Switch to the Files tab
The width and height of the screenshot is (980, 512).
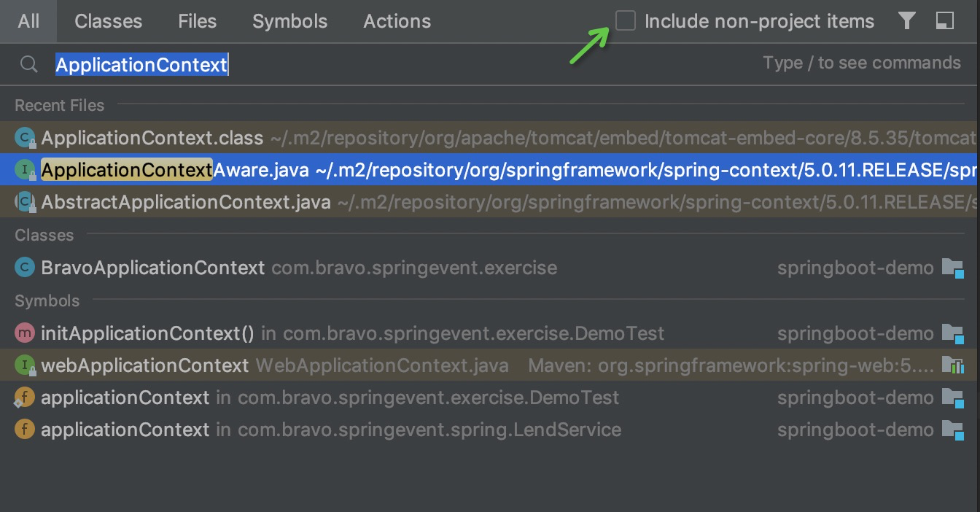point(197,21)
